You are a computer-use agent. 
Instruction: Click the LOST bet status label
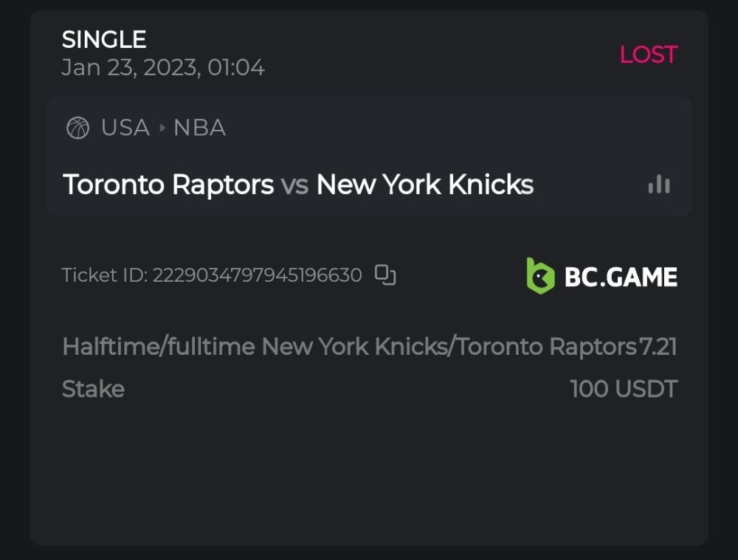coord(648,55)
